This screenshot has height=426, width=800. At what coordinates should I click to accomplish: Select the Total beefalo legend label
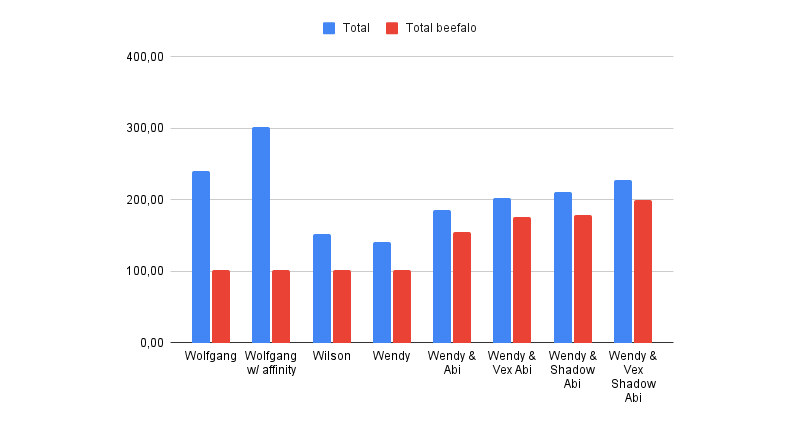[441, 28]
